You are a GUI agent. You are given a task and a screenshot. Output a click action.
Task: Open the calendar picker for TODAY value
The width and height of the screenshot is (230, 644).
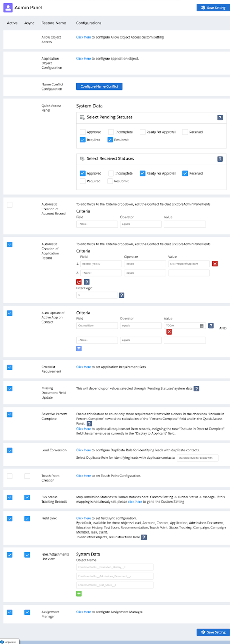coord(202,326)
